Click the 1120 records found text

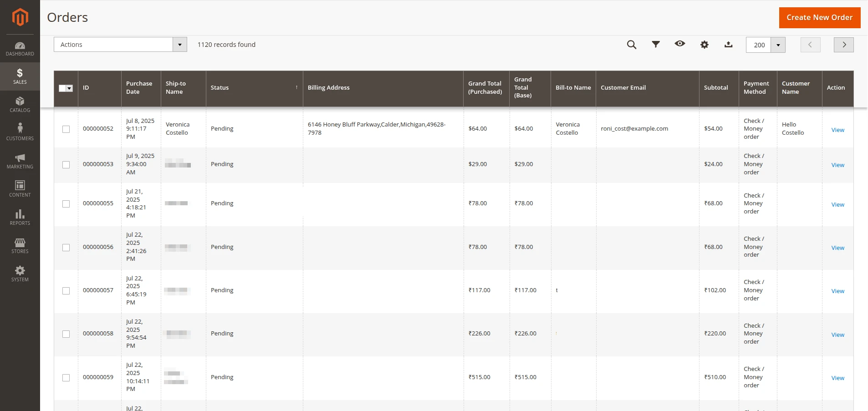click(226, 45)
